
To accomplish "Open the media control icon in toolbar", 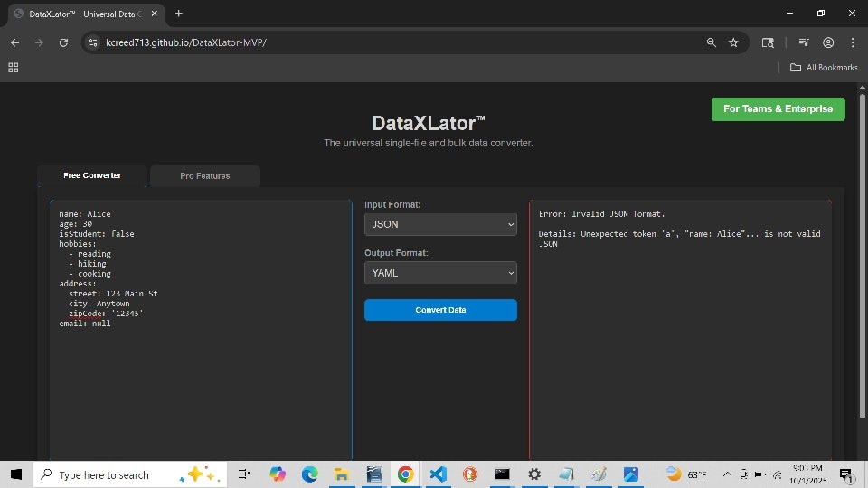I will click(804, 42).
